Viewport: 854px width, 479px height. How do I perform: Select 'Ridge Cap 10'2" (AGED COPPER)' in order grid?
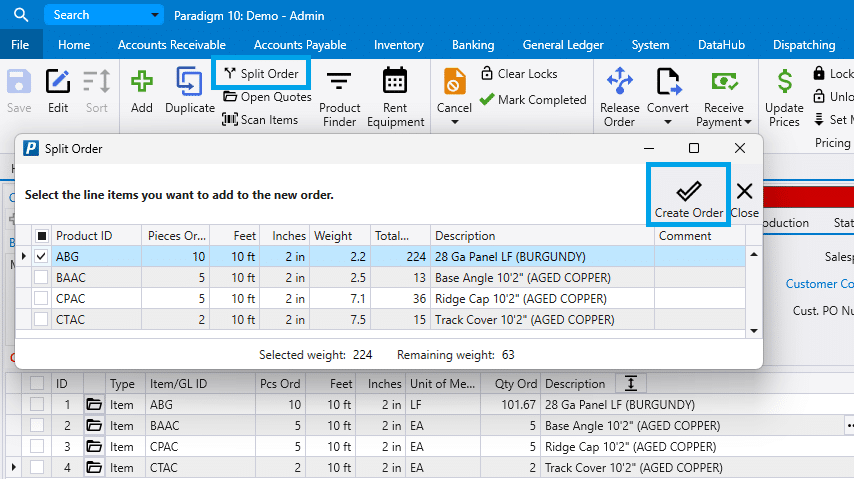point(630,447)
